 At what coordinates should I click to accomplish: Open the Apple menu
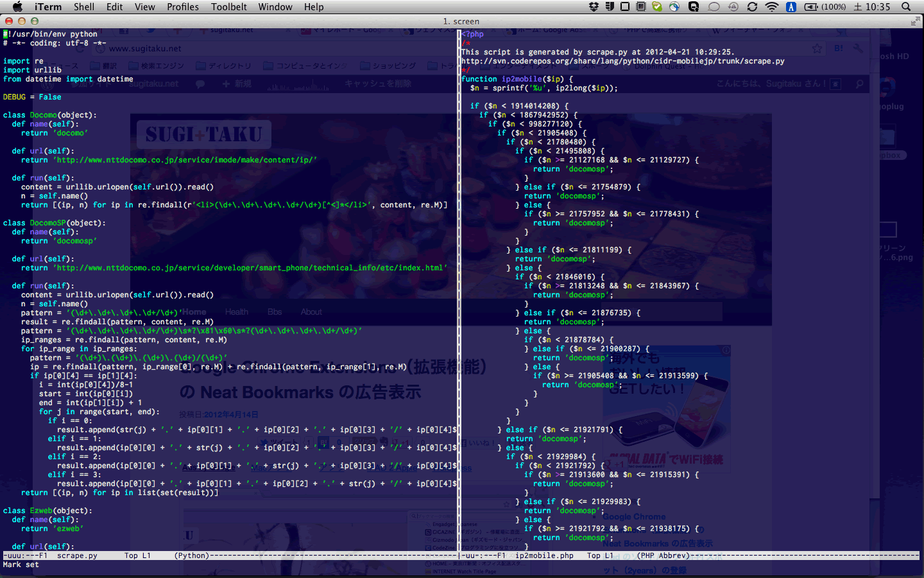(x=17, y=7)
